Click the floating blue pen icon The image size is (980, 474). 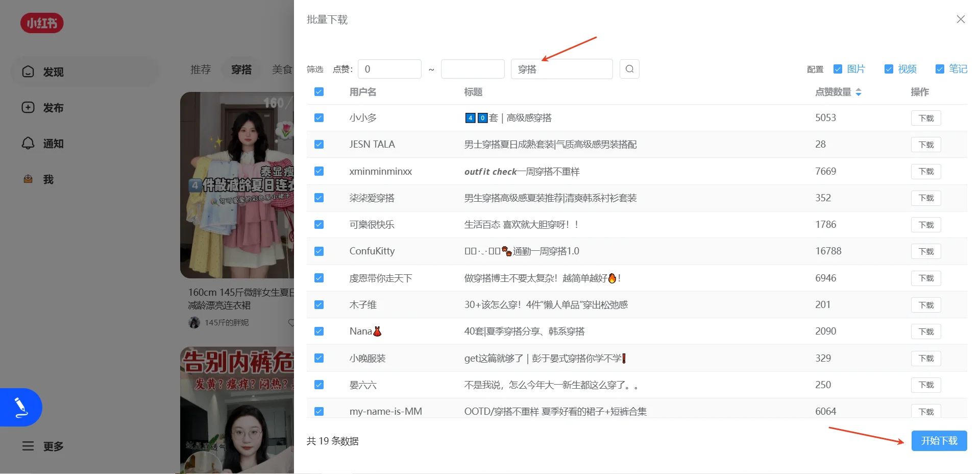tap(20, 407)
